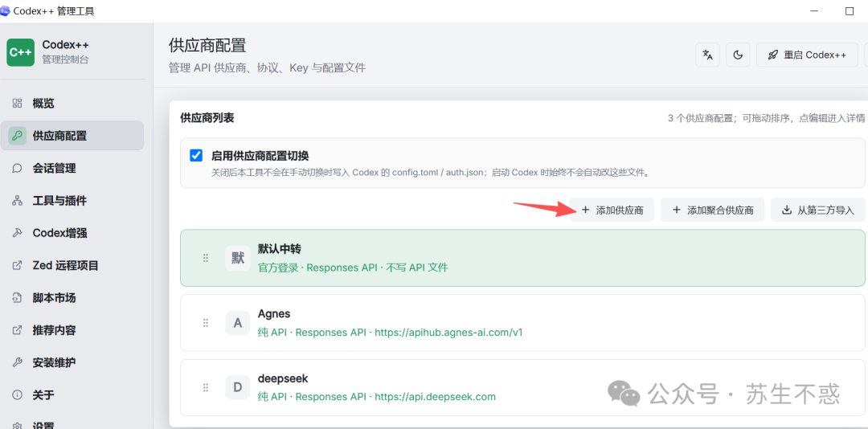Click the 供应商列表 heading
This screenshot has height=429, width=868.
(207, 118)
